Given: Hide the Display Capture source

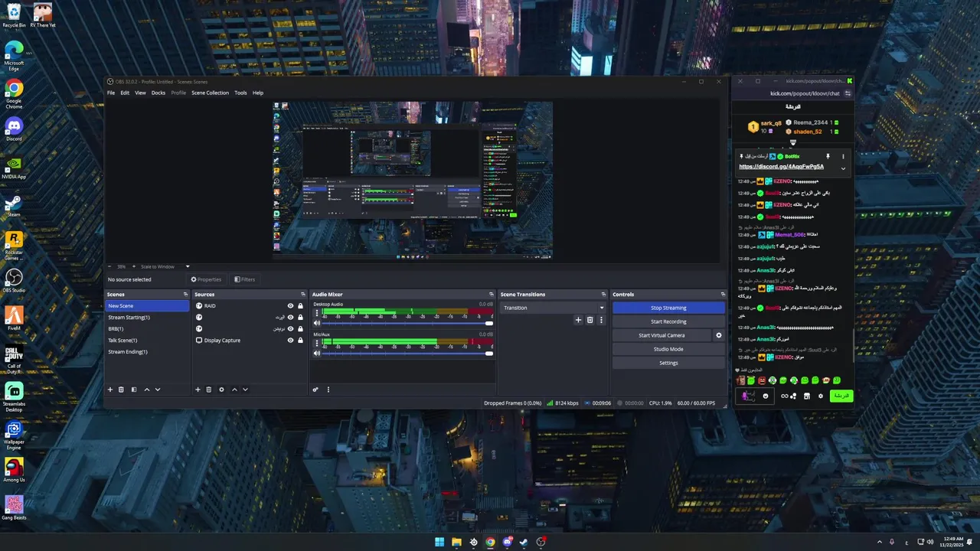Looking at the screenshot, I should pyautogui.click(x=290, y=341).
